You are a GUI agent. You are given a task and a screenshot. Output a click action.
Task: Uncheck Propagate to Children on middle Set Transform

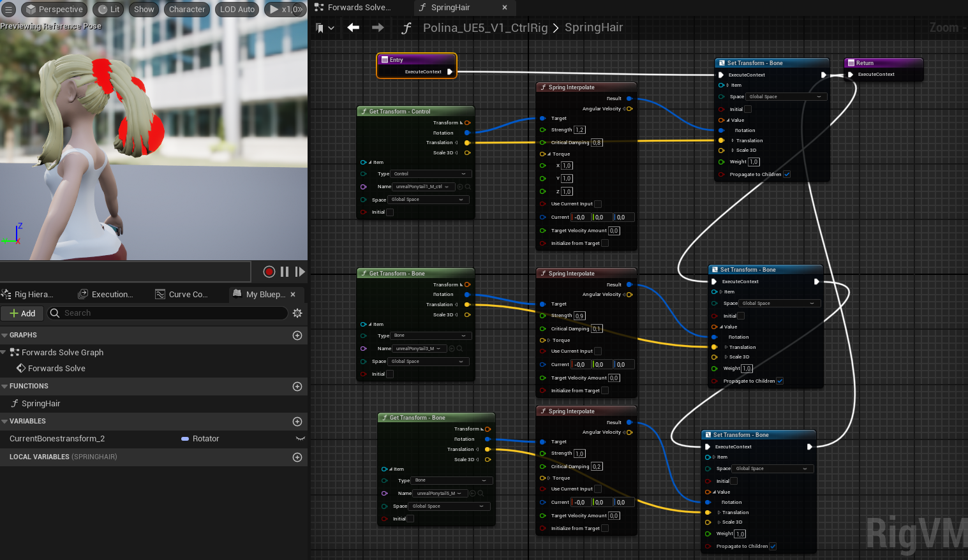pyautogui.click(x=780, y=381)
